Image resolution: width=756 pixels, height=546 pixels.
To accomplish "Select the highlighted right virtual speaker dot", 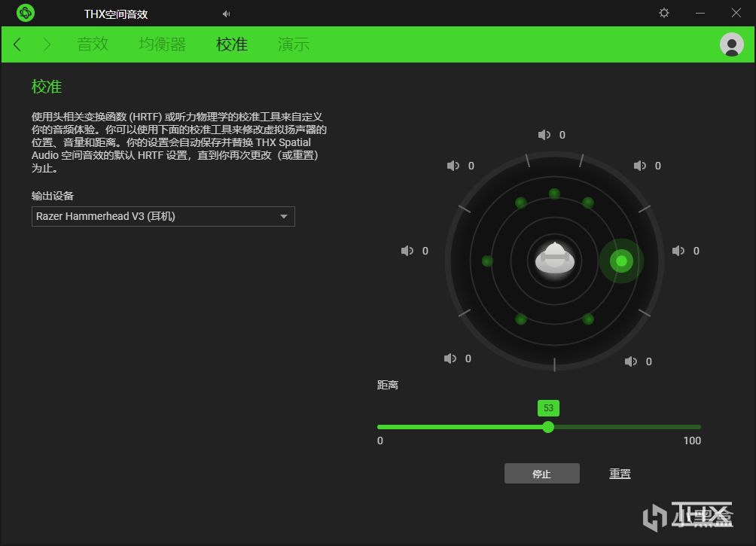I will click(621, 261).
